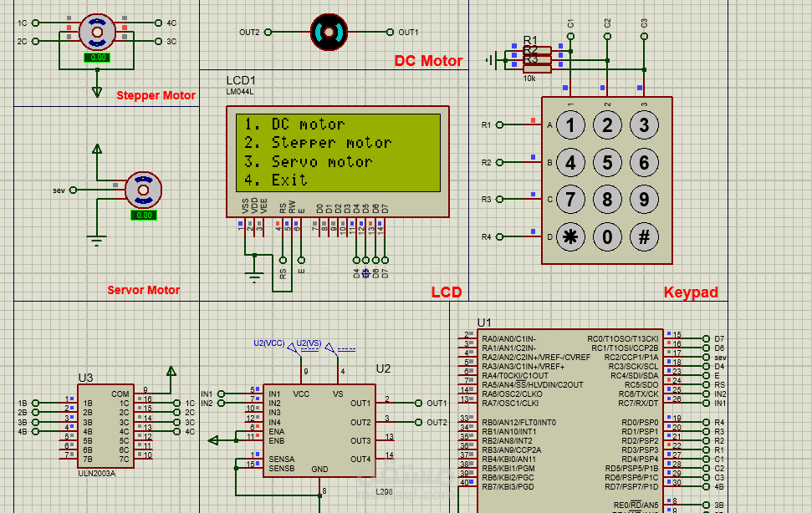Click the Stepper Motor component symbol
Viewport: 812px width, 513px height.
pyautogui.click(x=98, y=32)
